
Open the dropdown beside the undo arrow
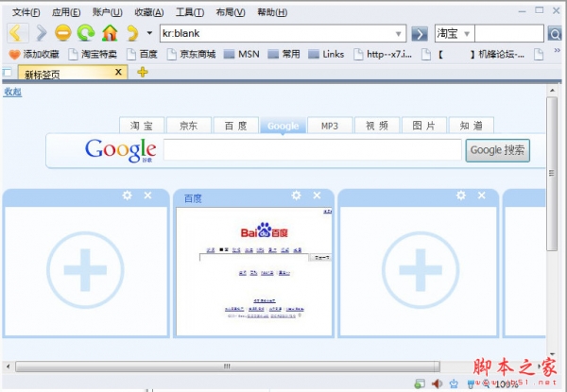coord(149,33)
